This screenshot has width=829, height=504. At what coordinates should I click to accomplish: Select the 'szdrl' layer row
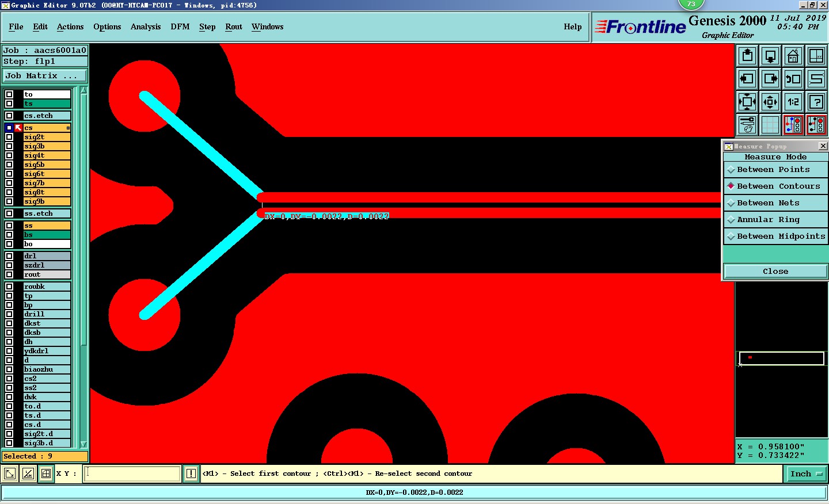[x=47, y=265]
